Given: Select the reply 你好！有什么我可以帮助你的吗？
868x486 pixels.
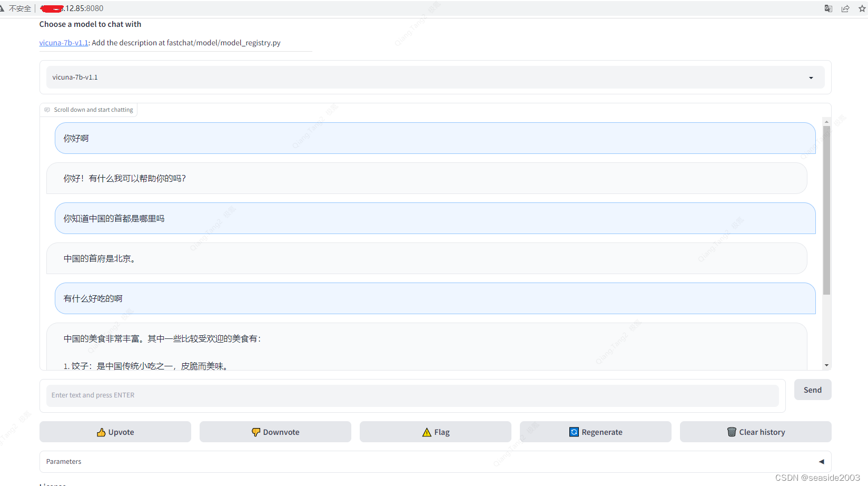Looking at the screenshot, I should click(427, 178).
